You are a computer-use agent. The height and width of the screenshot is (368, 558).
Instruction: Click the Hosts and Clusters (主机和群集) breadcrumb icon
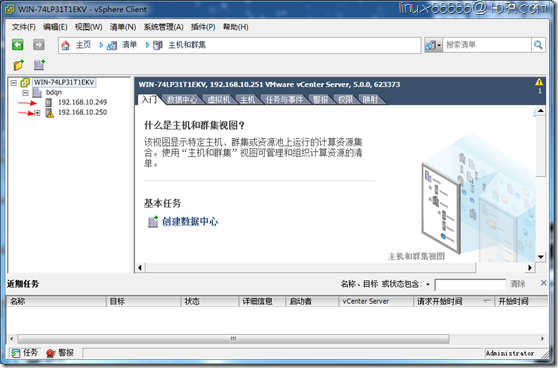pos(158,45)
